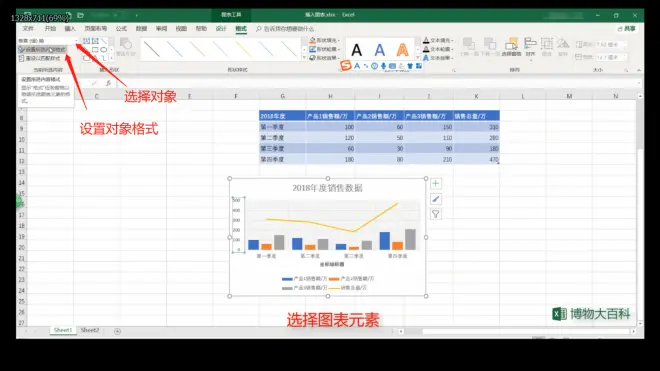Expand the shape styles gallery more arrow
The height and width of the screenshot is (371, 660).
pyautogui.click(x=304, y=58)
